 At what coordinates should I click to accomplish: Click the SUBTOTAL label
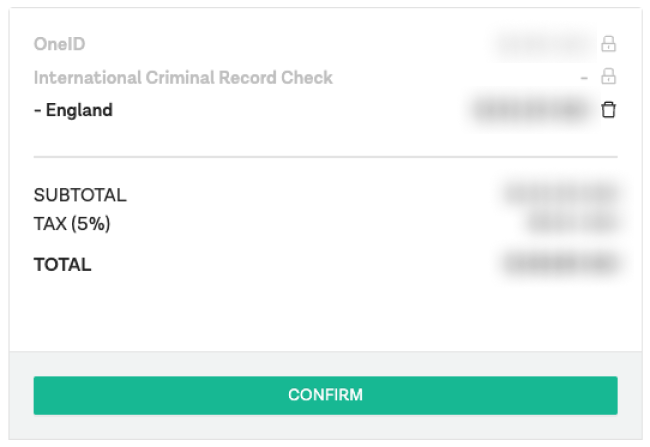(80, 195)
